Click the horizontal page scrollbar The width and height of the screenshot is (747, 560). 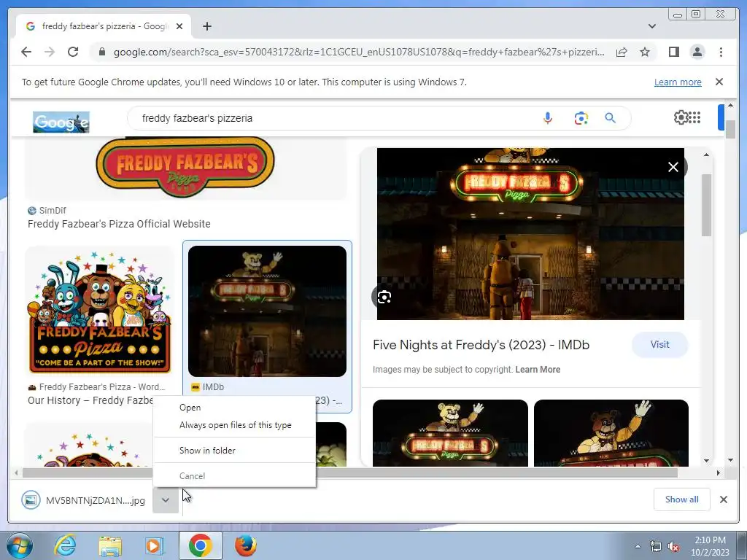point(349,472)
